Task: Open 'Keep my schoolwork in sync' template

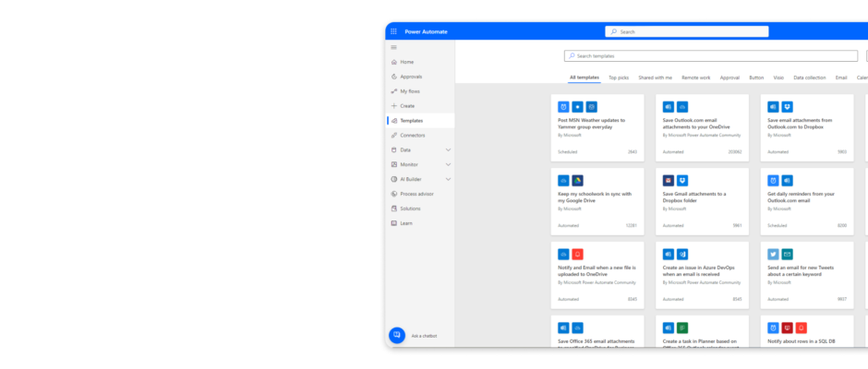Action: coord(597,201)
